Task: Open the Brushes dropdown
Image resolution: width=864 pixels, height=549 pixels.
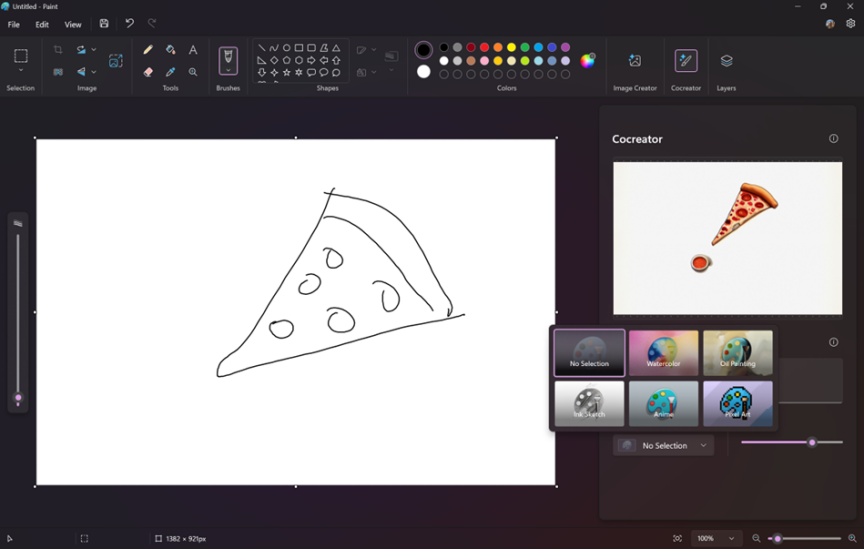Action: (x=228, y=72)
